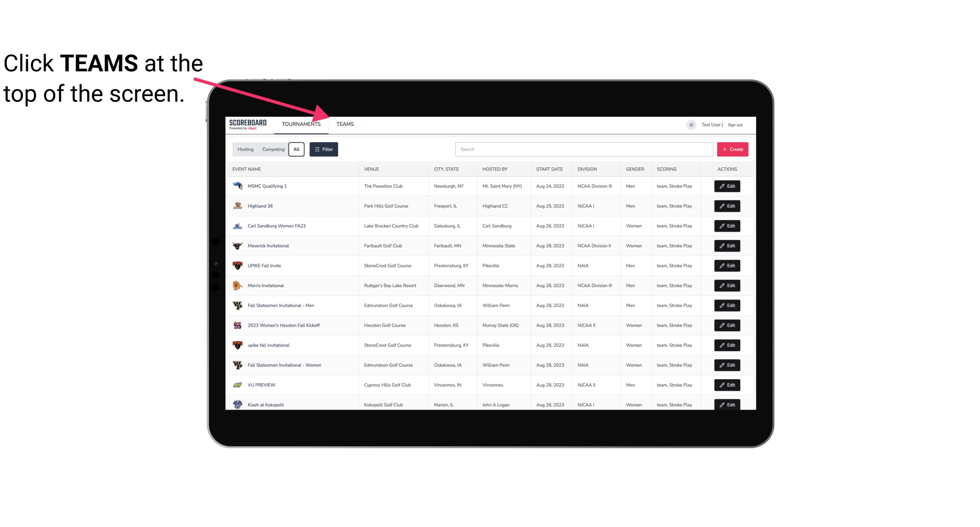The image size is (980, 527).
Task: Click the Edit icon for MSMC Qualifying 1
Action: coord(728,186)
